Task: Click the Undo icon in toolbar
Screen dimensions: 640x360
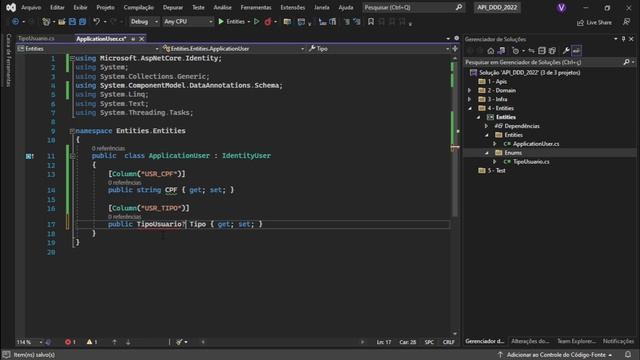Action: tap(96, 22)
